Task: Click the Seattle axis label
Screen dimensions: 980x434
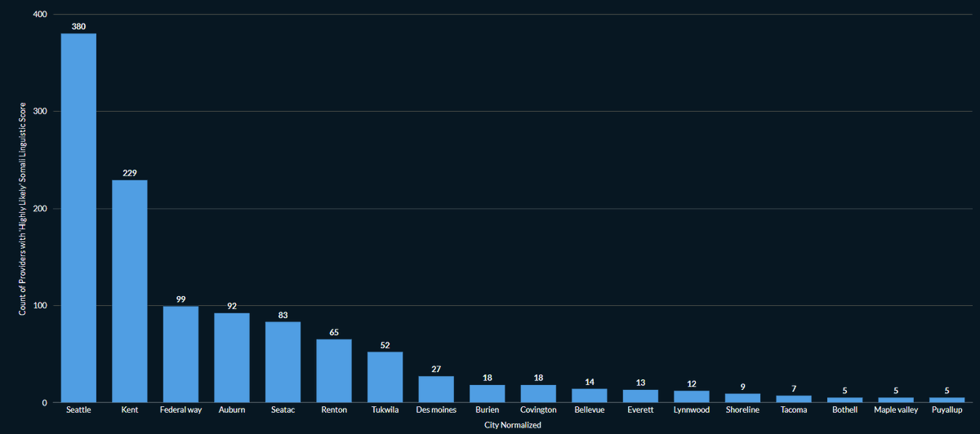Action: (78, 410)
